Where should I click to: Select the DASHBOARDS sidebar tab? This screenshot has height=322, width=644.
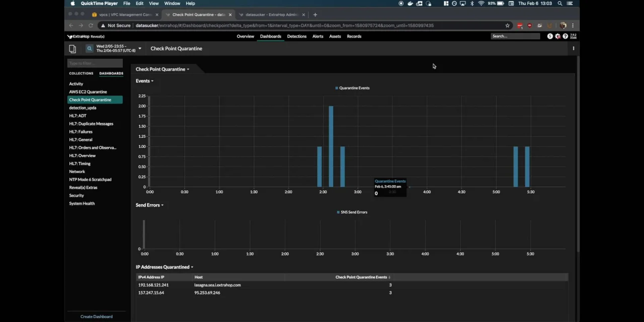[x=111, y=73]
